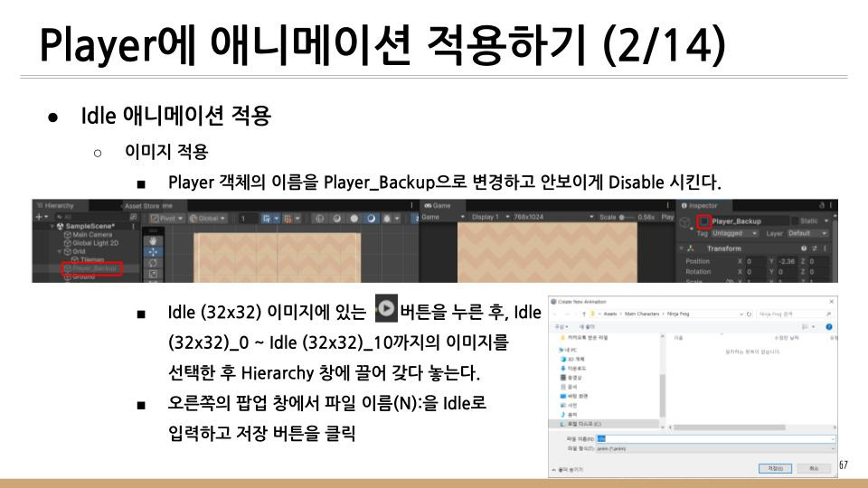Click Play focused option in Game view

click(x=668, y=217)
